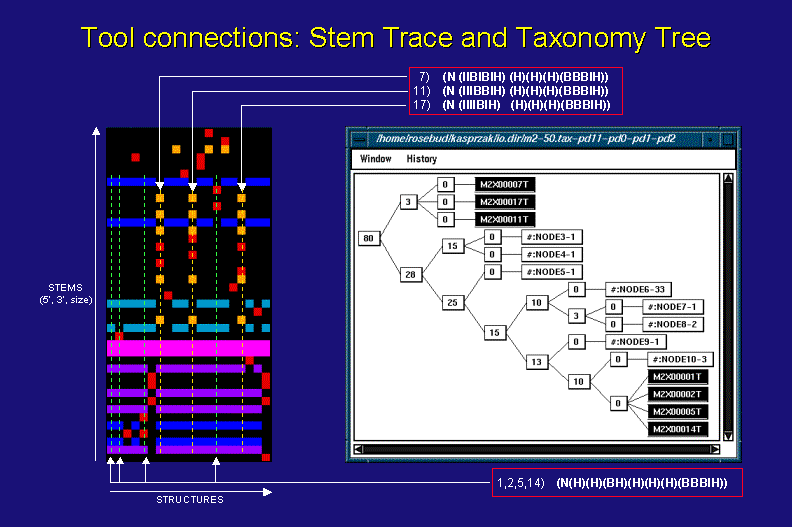This screenshot has width=792, height=527.
Task: Pick the #:NODE10-3 tree entry
Action: (679, 359)
